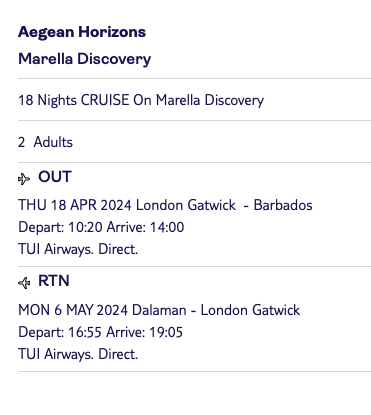Click outbound TUI Airways. Direct. text
The image size is (371, 415).
tap(78, 249)
